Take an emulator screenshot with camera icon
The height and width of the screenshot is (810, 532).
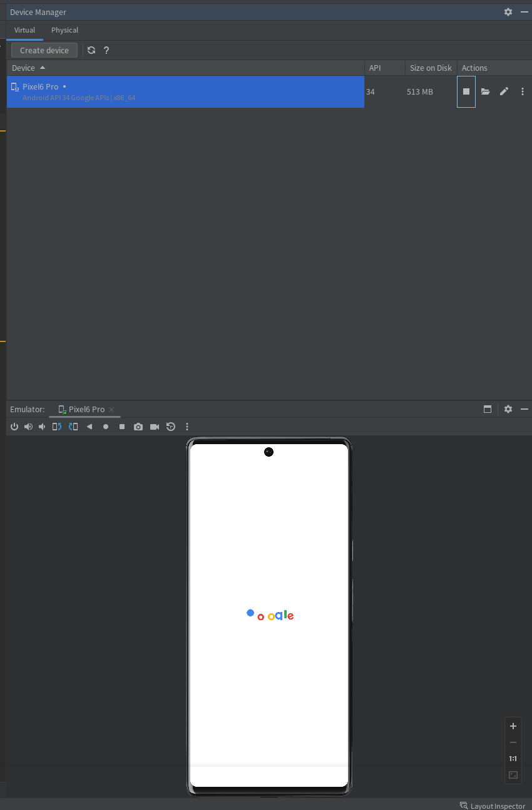click(x=138, y=427)
